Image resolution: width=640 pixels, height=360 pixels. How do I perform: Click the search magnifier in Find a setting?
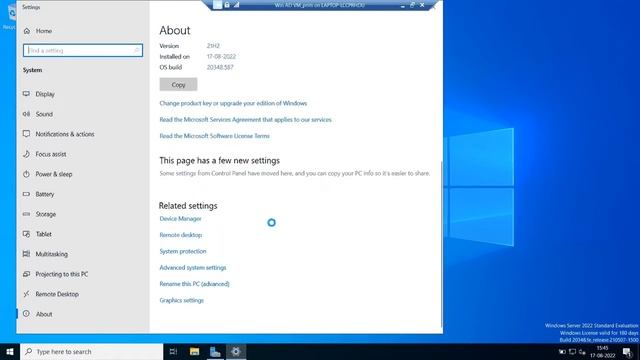[x=137, y=50]
